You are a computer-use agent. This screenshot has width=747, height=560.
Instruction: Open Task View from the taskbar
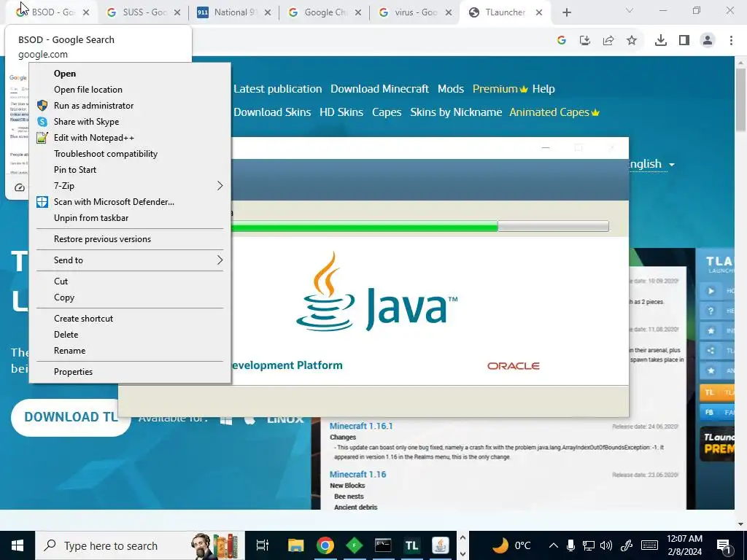pyautogui.click(x=263, y=545)
